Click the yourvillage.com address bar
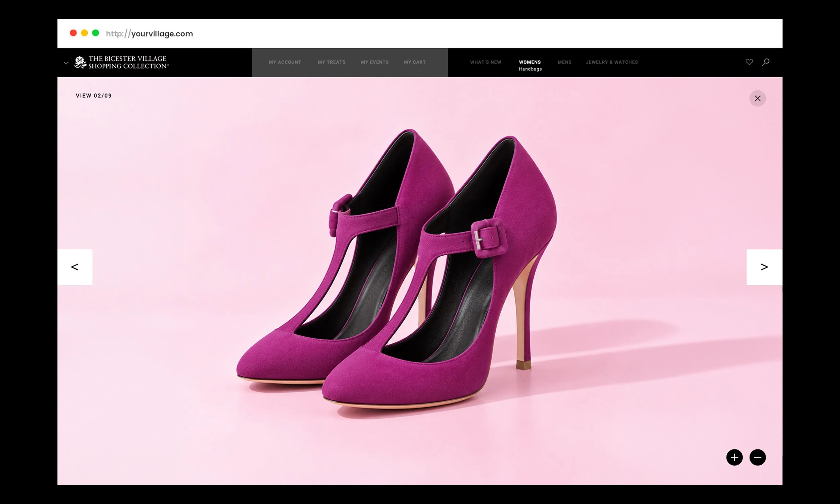The height and width of the screenshot is (504, 840). click(150, 34)
